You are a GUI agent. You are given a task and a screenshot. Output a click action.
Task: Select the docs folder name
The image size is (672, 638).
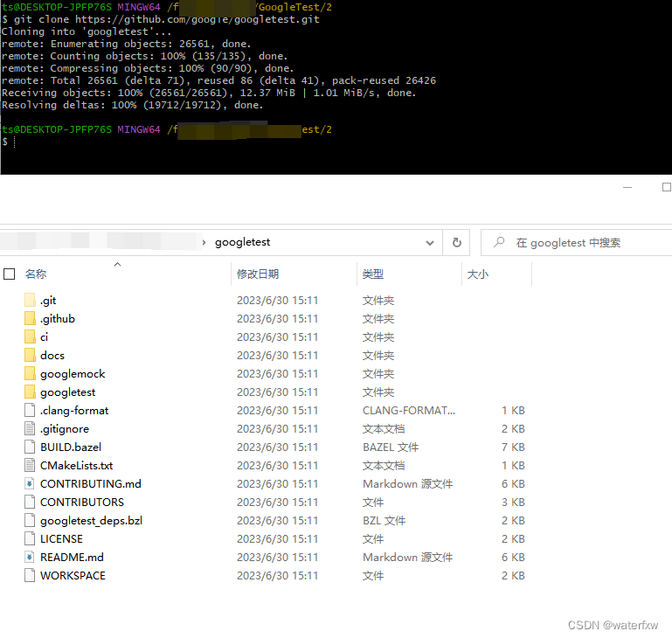(x=52, y=356)
